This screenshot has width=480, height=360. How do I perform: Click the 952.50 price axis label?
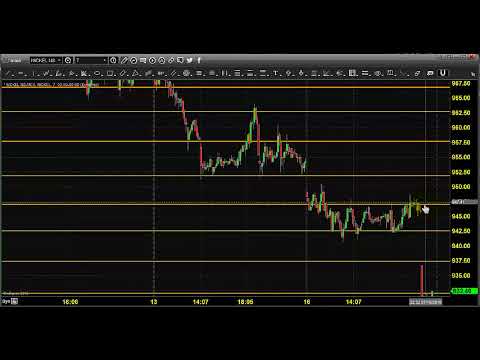[x=461, y=172]
